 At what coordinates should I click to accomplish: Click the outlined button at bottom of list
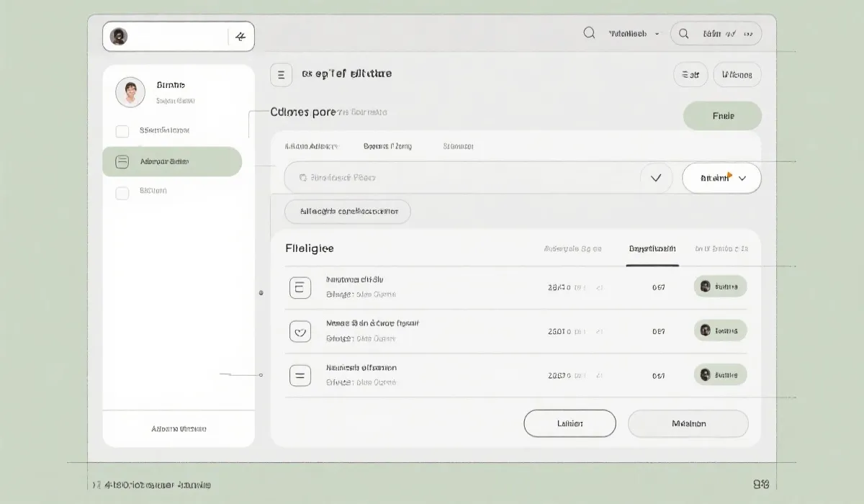point(570,423)
